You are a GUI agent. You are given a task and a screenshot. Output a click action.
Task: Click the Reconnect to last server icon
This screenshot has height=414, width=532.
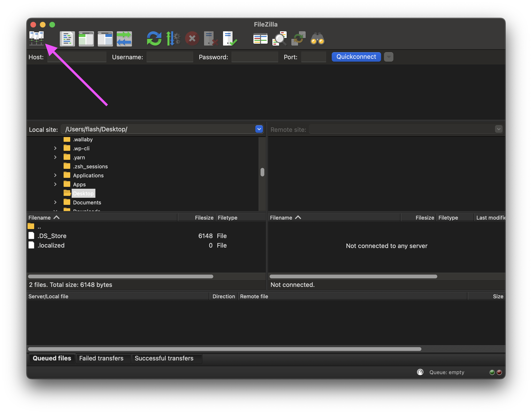point(229,39)
